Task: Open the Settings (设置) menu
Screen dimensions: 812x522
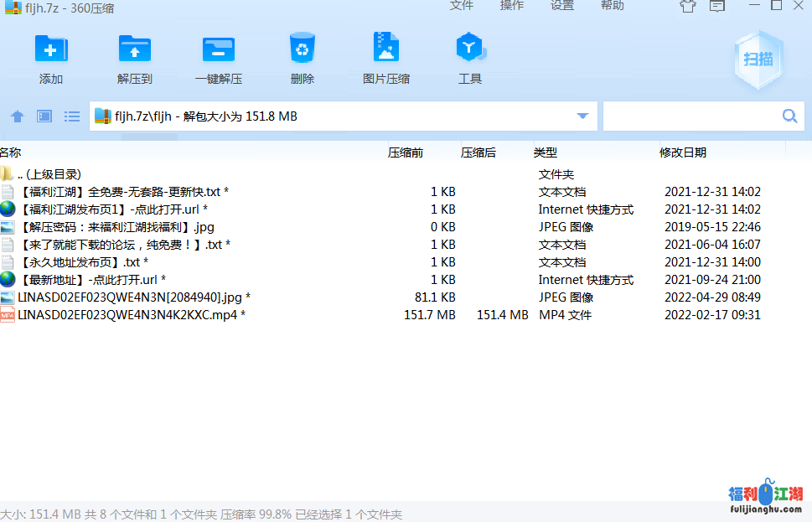Action: (x=562, y=6)
